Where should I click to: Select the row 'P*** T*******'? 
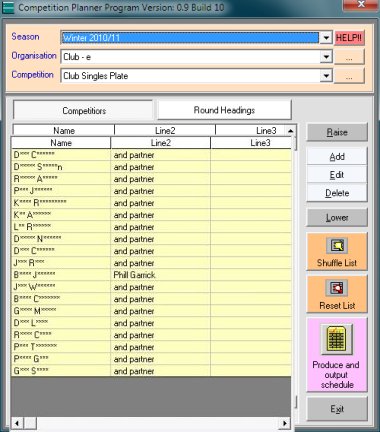click(x=151, y=347)
